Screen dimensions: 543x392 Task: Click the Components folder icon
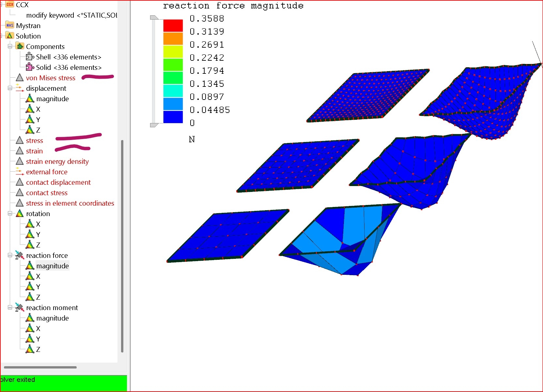20,46
